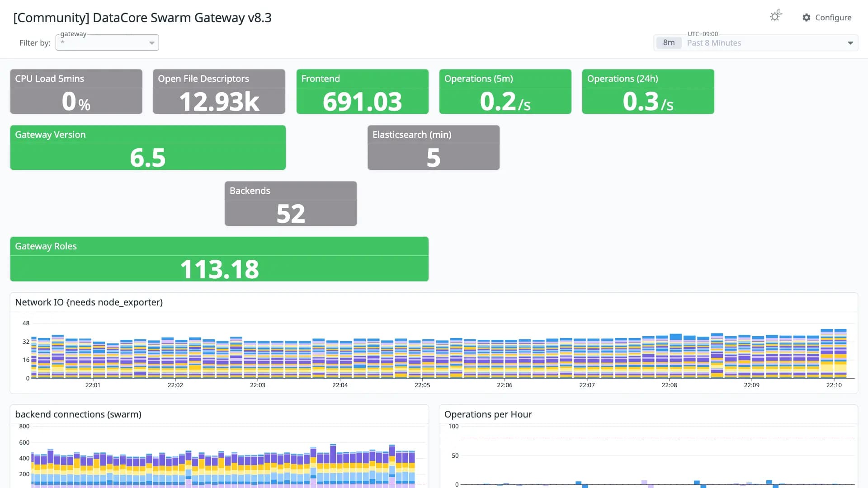
Task: Click the backend connections (swarm) title
Action: pos(78,414)
